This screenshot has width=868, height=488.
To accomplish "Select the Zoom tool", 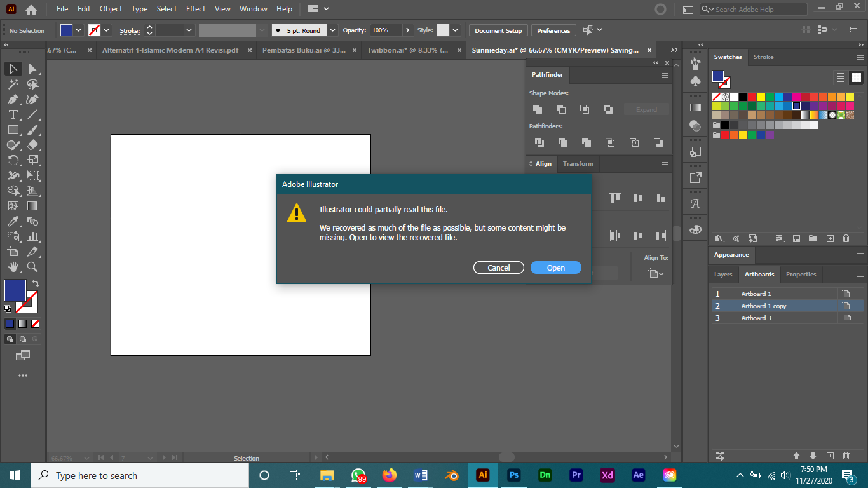I will coord(33,267).
